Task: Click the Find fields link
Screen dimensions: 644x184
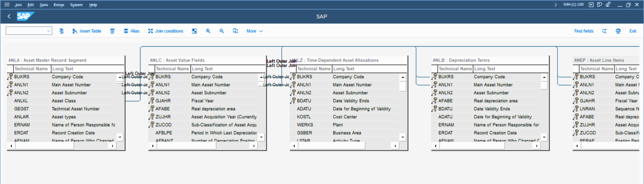Action: [583, 31]
